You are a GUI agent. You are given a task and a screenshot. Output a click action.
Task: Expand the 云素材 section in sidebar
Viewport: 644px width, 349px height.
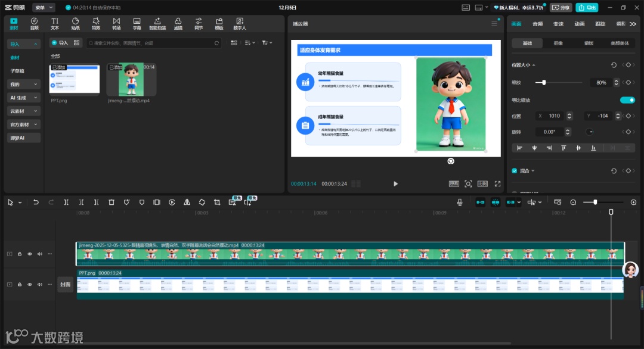pyautogui.click(x=23, y=111)
